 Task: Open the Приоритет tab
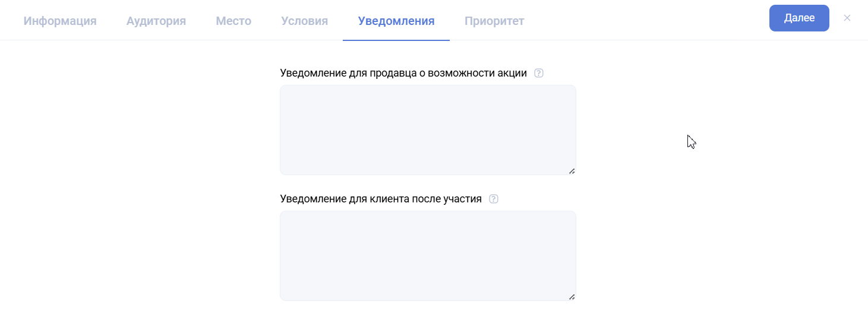[494, 21]
